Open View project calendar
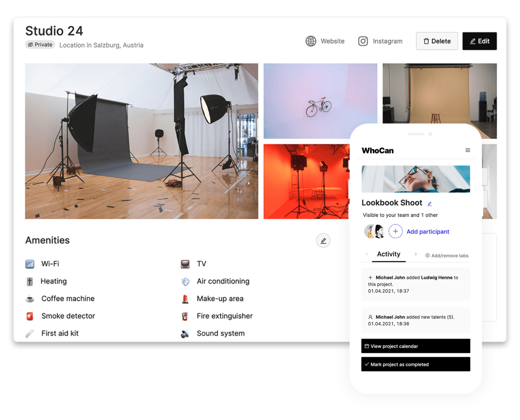This screenshot has height=420, width=520. (415, 346)
